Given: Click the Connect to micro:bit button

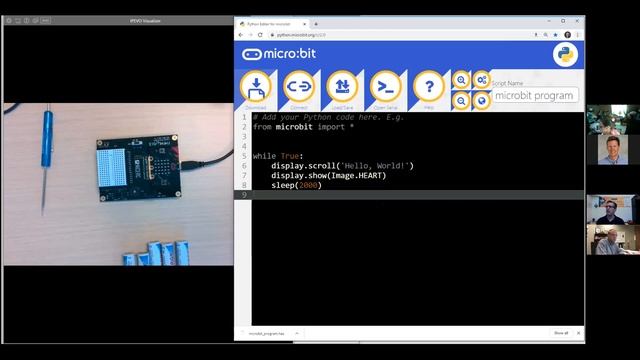Looking at the screenshot, I should click(x=299, y=87).
